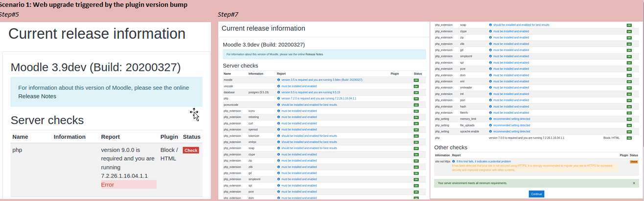This screenshot has height=201, width=644.
Task: Click the orange Check badge for site not https
Action: pos(634,161)
